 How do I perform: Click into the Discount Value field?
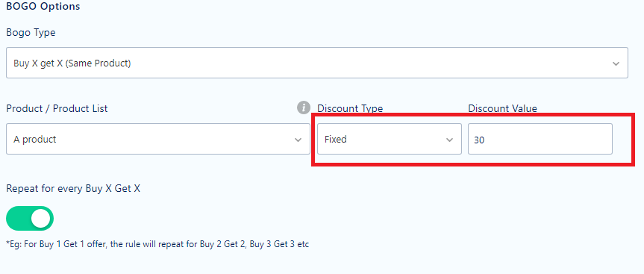pos(540,139)
